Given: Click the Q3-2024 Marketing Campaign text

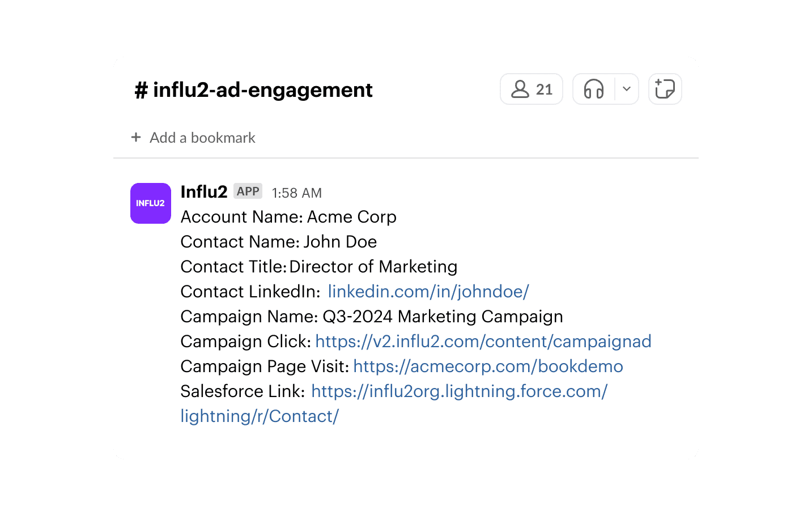Looking at the screenshot, I should coord(443,317).
